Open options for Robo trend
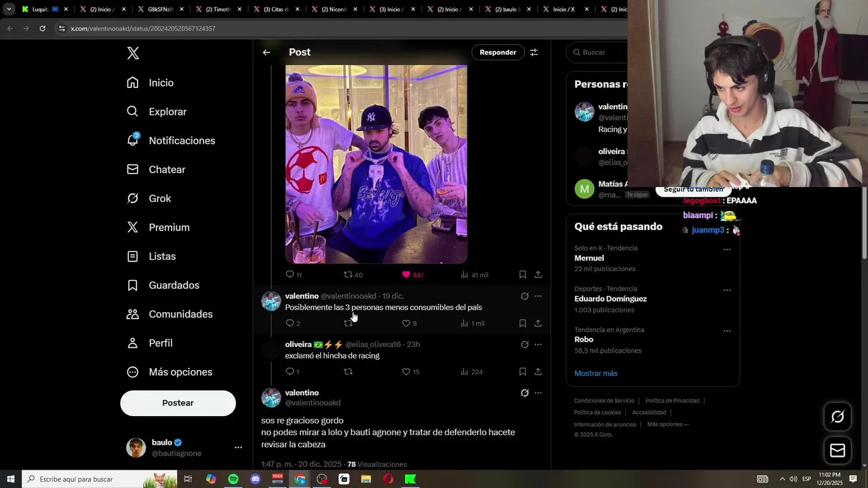 [727, 331]
